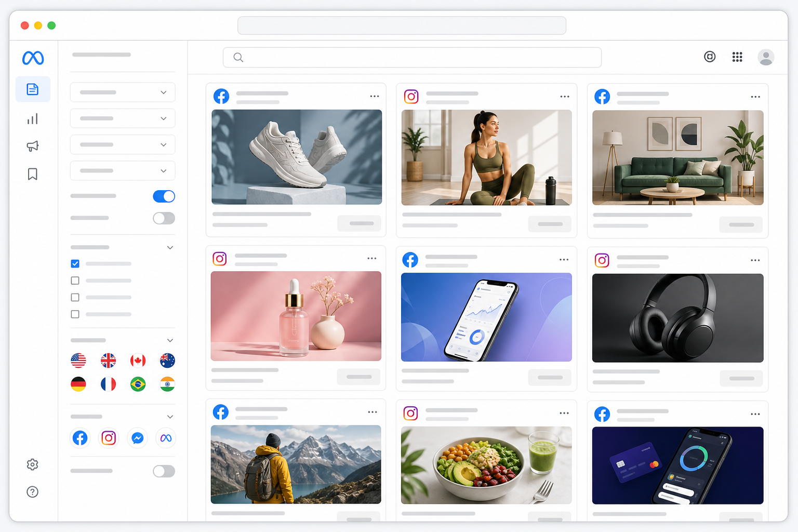Collapse the checkbox list section chevron
This screenshot has height=532, width=798.
tap(170, 247)
